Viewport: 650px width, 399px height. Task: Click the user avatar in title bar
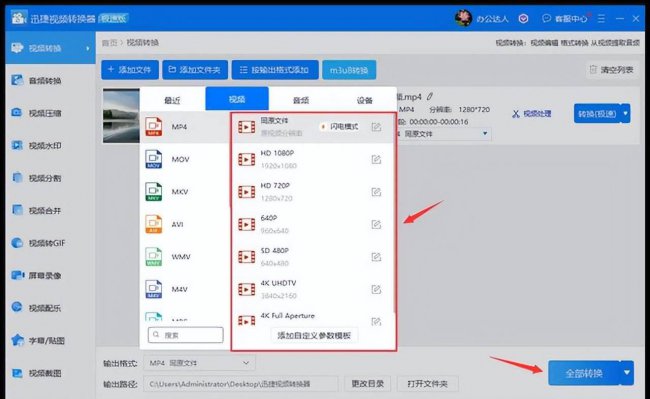pyautogui.click(x=463, y=18)
